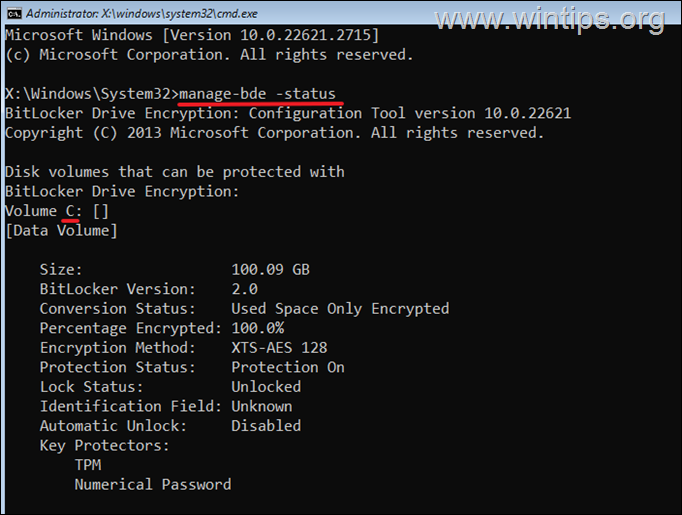Click the XTS-AES 128 encryption method
This screenshot has height=515, width=682.
(x=279, y=348)
